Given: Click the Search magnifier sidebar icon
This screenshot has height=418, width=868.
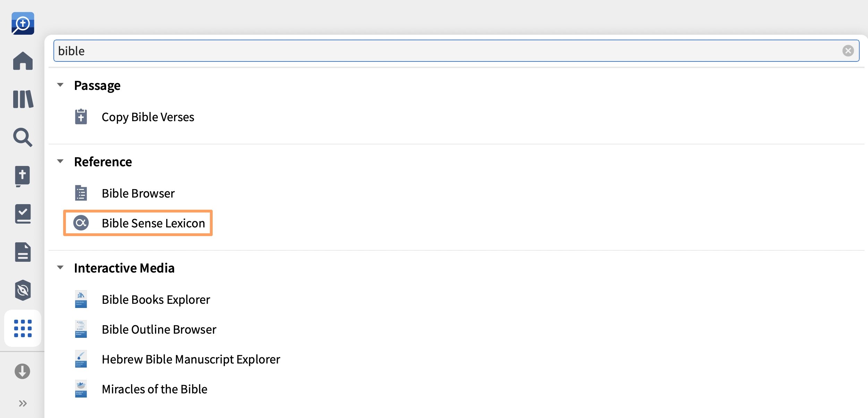Looking at the screenshot, I should (23, 137).
